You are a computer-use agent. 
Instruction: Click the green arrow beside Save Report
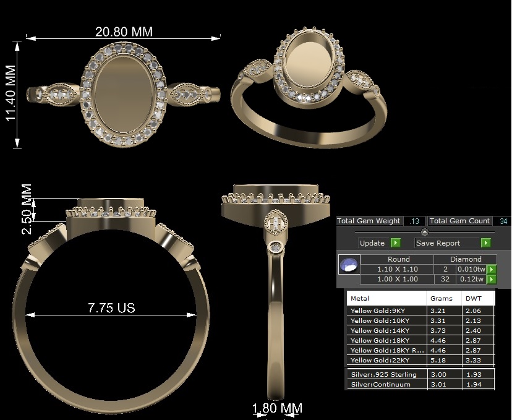486,243
